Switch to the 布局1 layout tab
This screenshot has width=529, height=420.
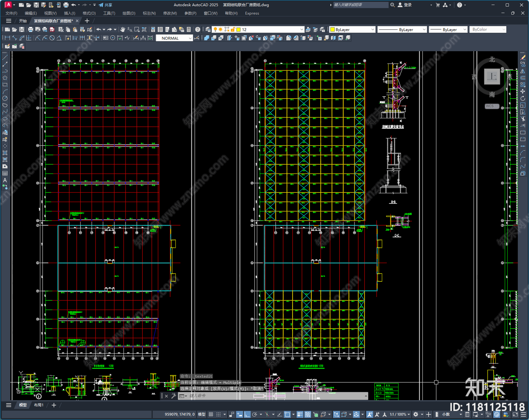39,405
